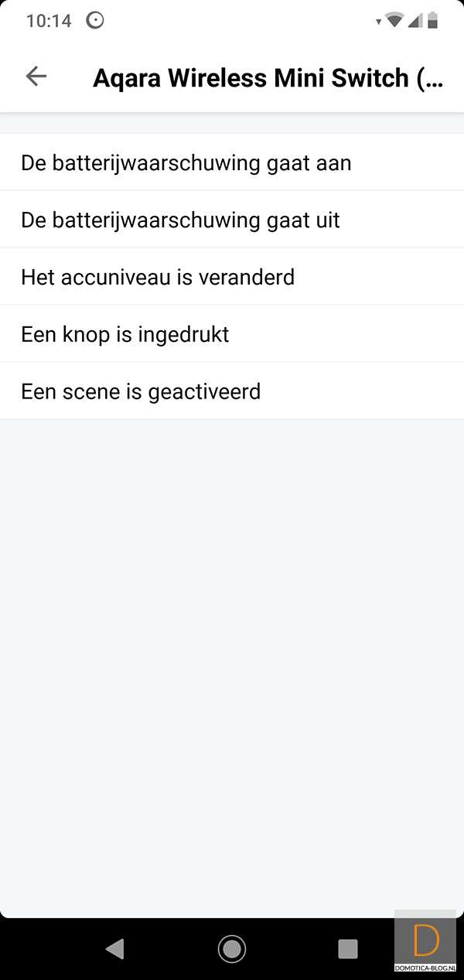Select 'De batterijwaarschuwing gaat aan' trigger

point(186,162)
